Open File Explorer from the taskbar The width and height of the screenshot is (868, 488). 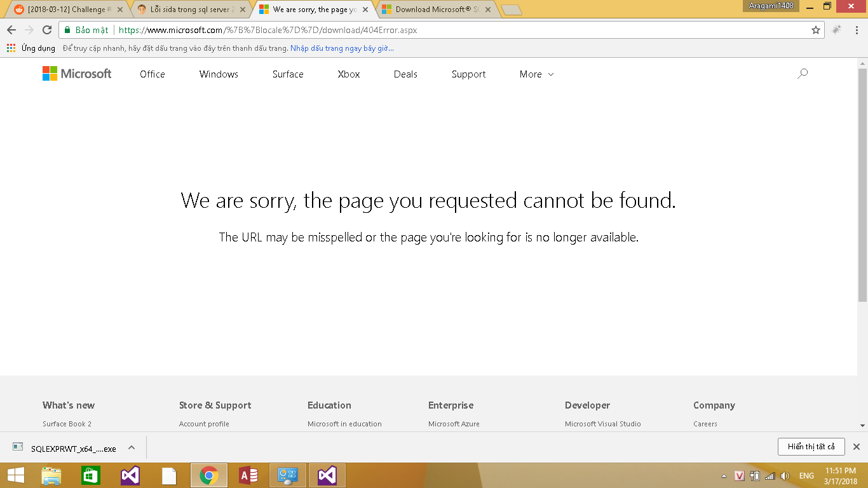[51, 475]
